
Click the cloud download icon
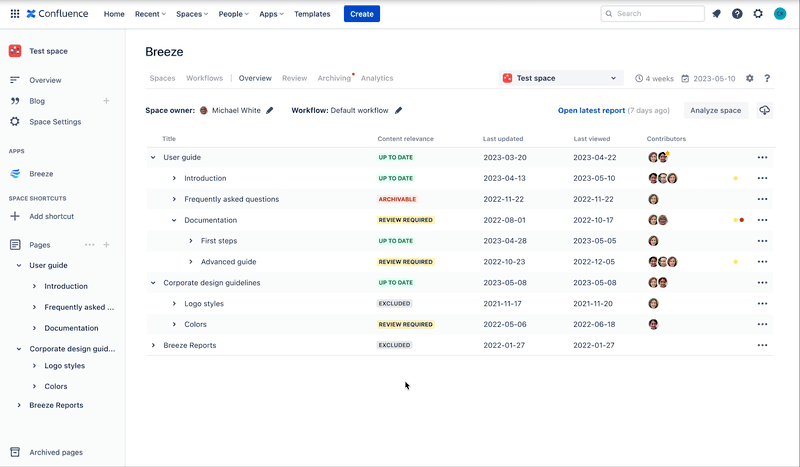click(764, 110)
